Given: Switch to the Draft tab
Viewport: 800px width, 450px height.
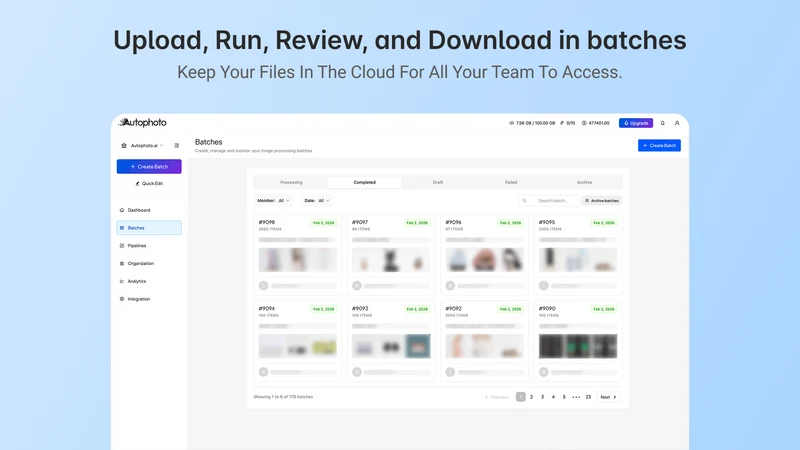Looking at the screenshot, I should point(438,182).
